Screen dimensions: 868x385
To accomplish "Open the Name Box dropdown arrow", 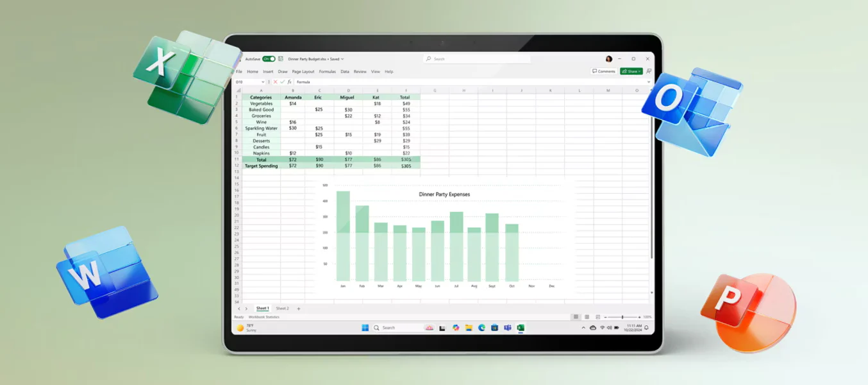I will tap(263, 82).
